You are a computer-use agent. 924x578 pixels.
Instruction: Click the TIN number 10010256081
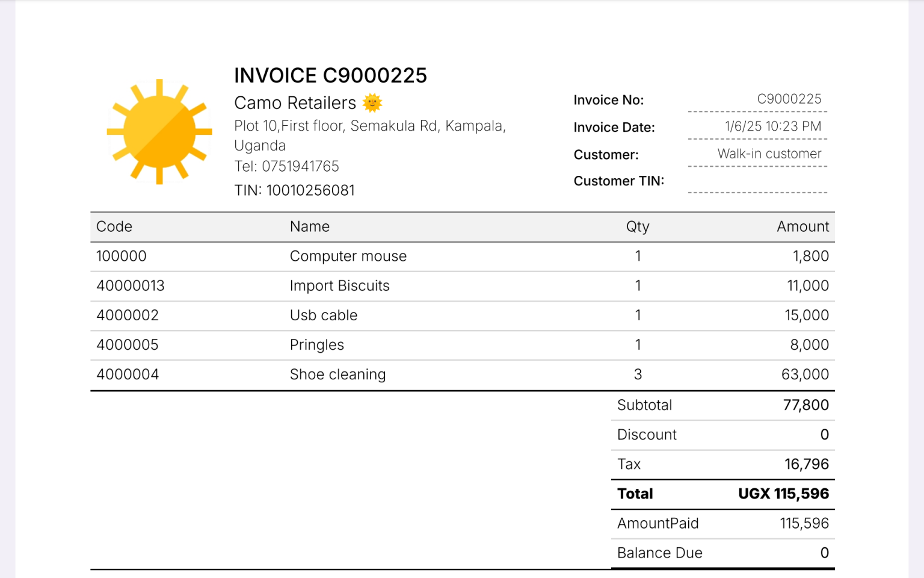[x=294, y=190]
